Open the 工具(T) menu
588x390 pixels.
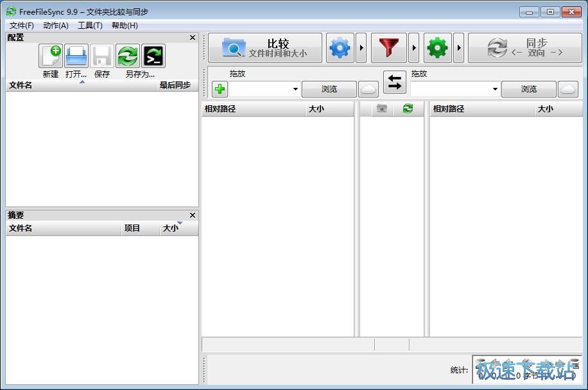(x=90, y=26)
